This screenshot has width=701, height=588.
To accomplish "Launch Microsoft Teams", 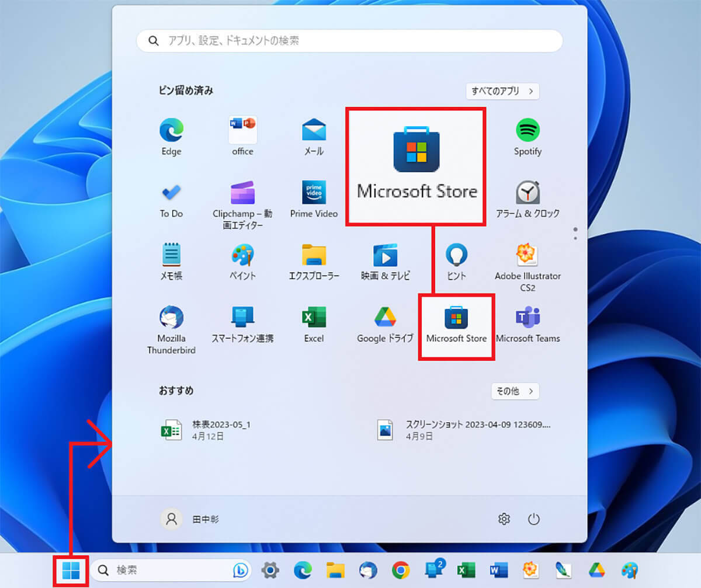I will [x=528, y=323].
